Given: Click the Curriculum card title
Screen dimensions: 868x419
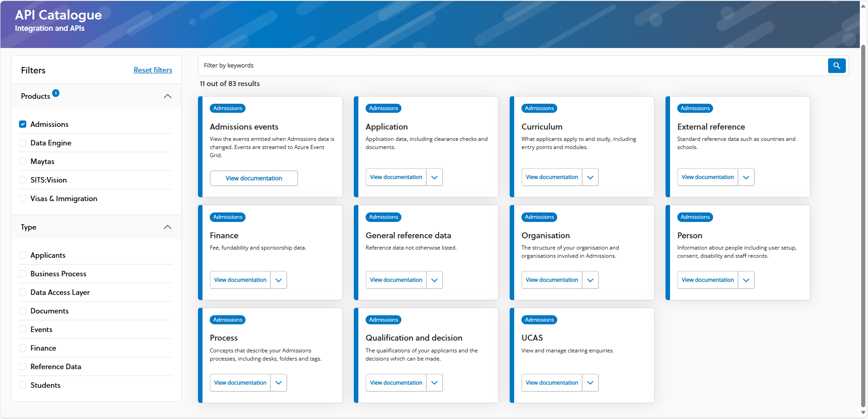Looking at the screenshot, I should pyautogui.click(x=542, y=127).
